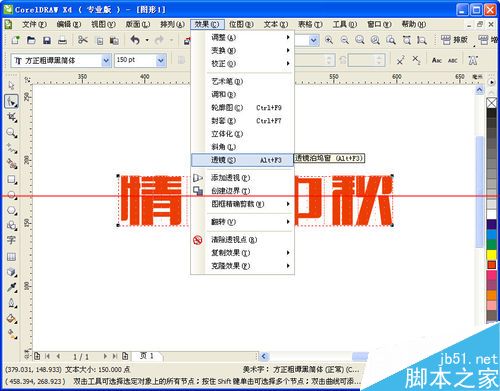
Task: Click the Zoom to Page icon
Action: click(x=407, y=40)
